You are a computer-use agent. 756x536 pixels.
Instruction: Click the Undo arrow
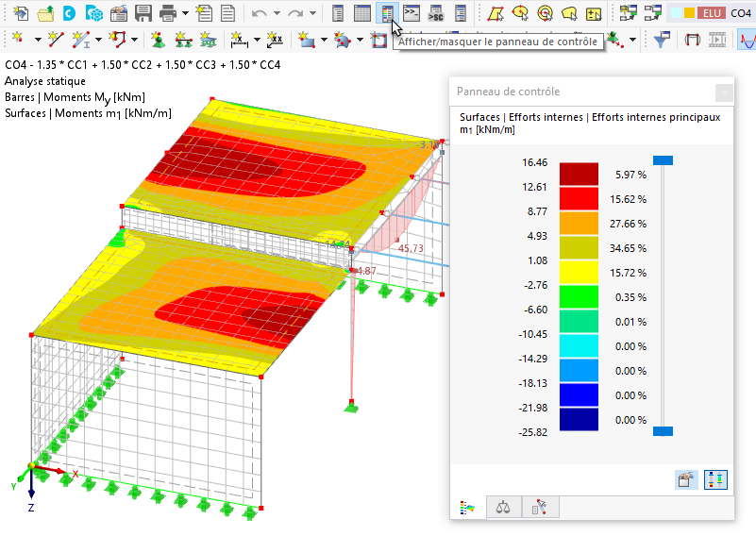259,13
